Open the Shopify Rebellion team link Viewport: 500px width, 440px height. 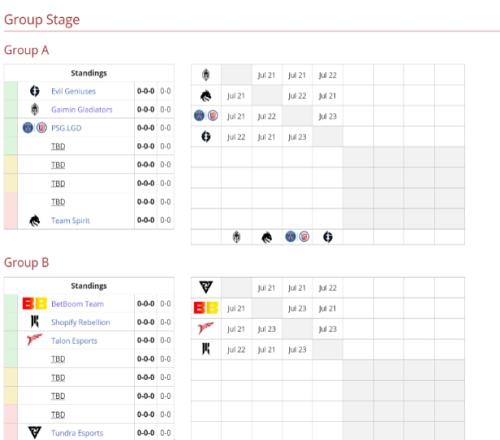click(x=80, y=322)
